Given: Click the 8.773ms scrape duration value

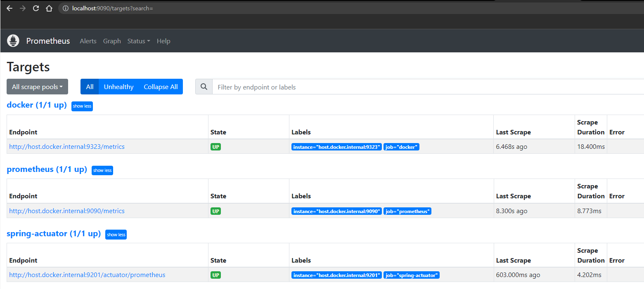Looking at the screenshot, I should coord(589,211).
